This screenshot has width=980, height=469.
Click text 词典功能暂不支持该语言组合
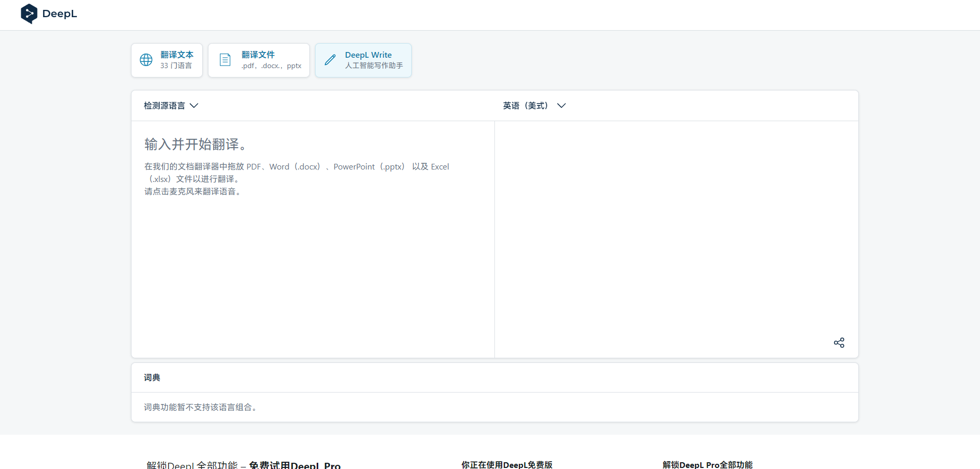click(201, 407)
